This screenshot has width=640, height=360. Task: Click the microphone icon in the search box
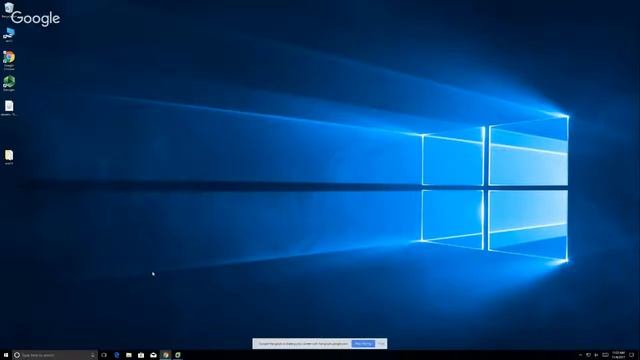coord(93,355)
